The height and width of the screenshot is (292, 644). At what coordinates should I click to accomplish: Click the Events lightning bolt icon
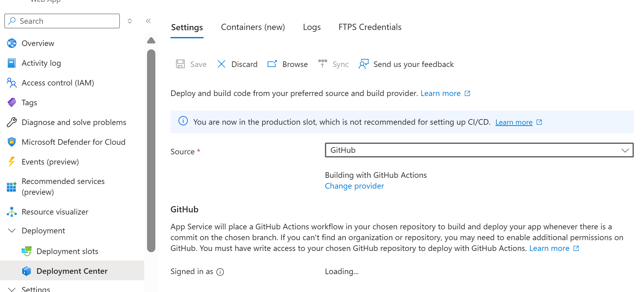tap(12, 162)
